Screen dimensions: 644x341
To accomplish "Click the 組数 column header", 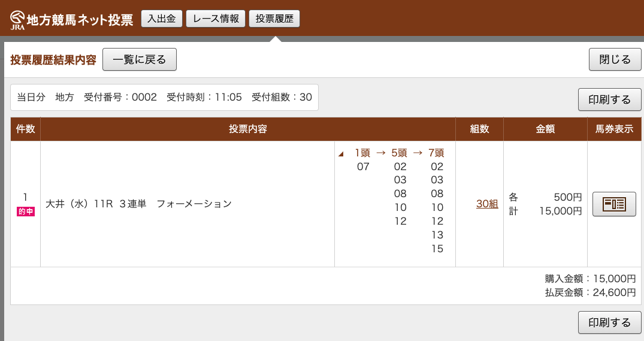I will [480, 129].
